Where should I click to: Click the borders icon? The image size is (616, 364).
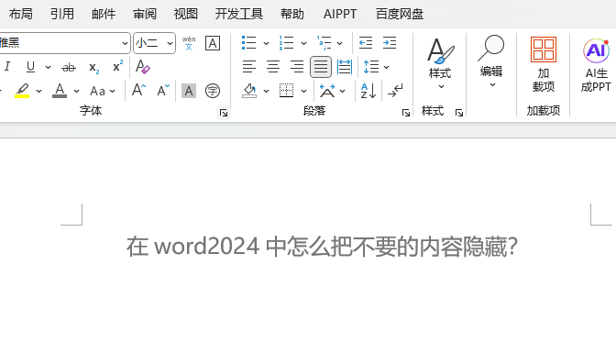(286, 91)
